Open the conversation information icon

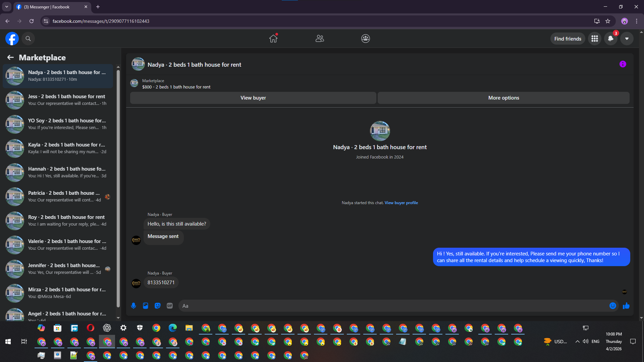[623, 64]
